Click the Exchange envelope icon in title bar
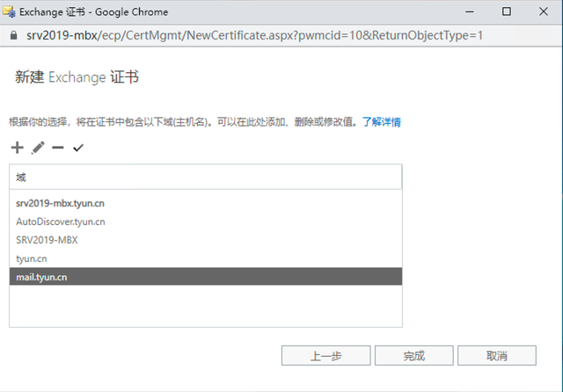Image resolution: width=563 pixels, height=392 pixels. (x=9, y=11)
